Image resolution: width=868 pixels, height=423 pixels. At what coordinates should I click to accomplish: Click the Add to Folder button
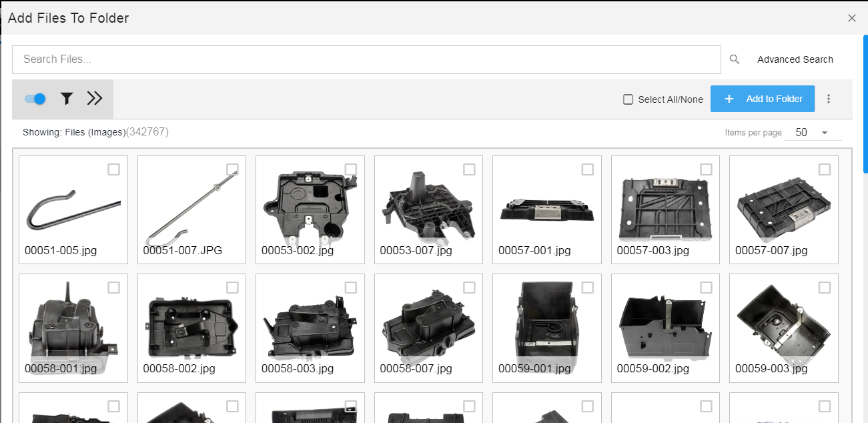763,99
